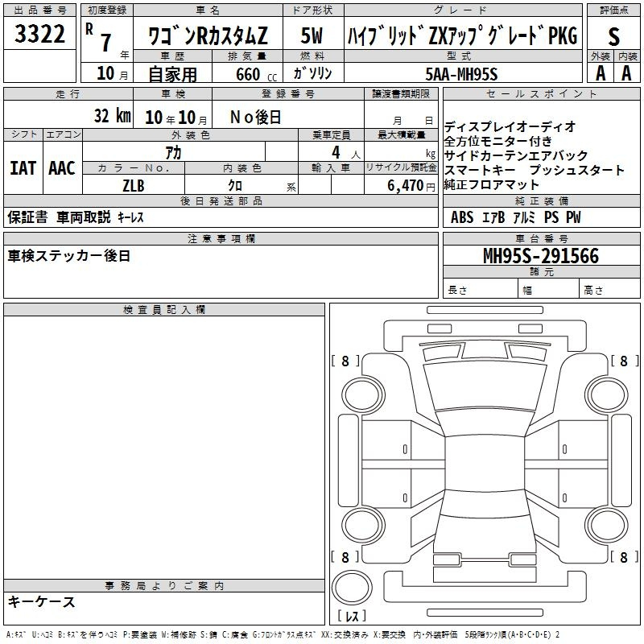Click the [8] marker at diagram's top-left
644x644 pixels.
(345, 361)
